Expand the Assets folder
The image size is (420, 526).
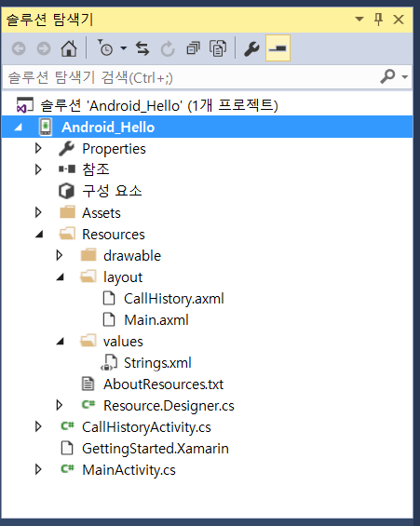click(38, 212)
